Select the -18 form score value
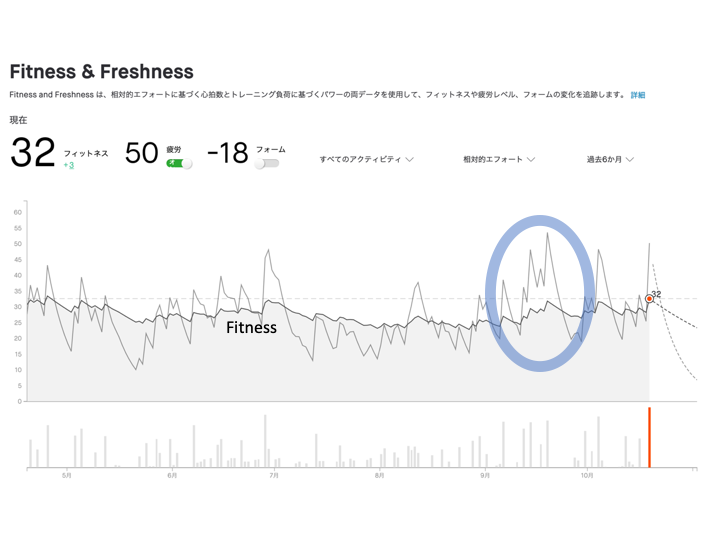720x540 pixels. [228, 153]
